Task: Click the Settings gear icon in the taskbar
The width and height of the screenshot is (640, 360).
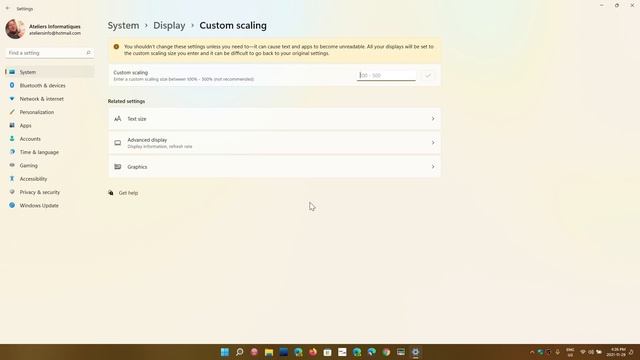Action: click(416, 352)
